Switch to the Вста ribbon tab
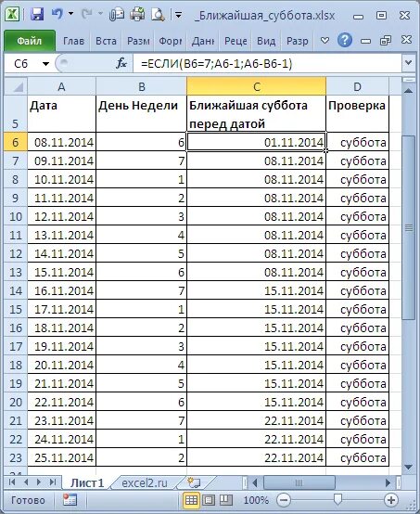 [x=106, y=41]
